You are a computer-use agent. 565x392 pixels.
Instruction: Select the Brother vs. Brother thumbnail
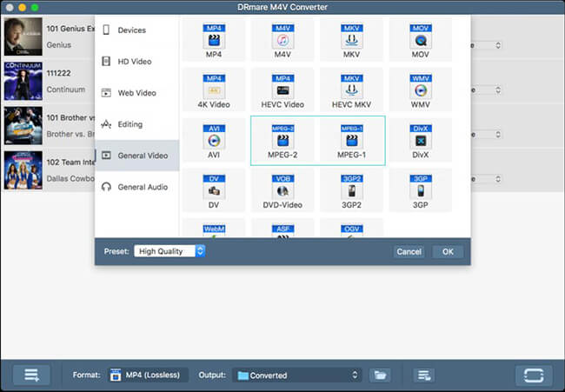(x=23, y=126)
